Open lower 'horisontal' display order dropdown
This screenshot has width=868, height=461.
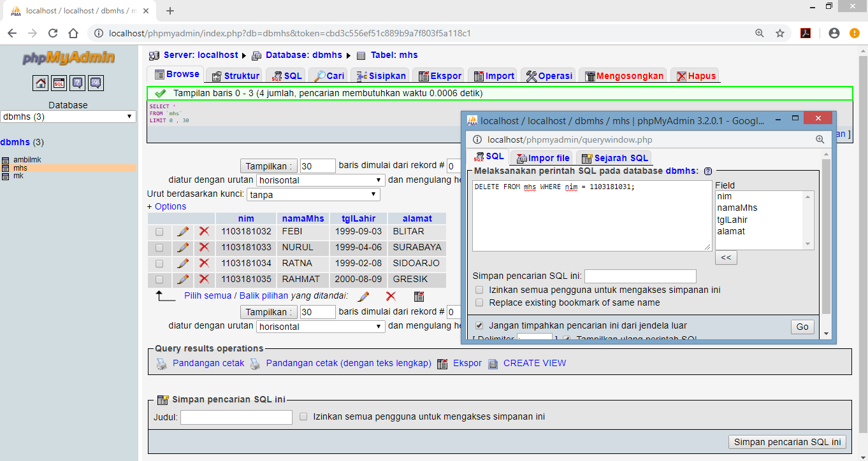(x=321, y=327)
